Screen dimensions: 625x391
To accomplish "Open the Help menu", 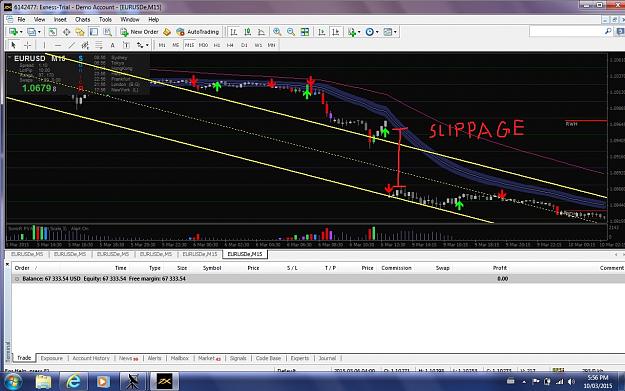I will [153, 19].
